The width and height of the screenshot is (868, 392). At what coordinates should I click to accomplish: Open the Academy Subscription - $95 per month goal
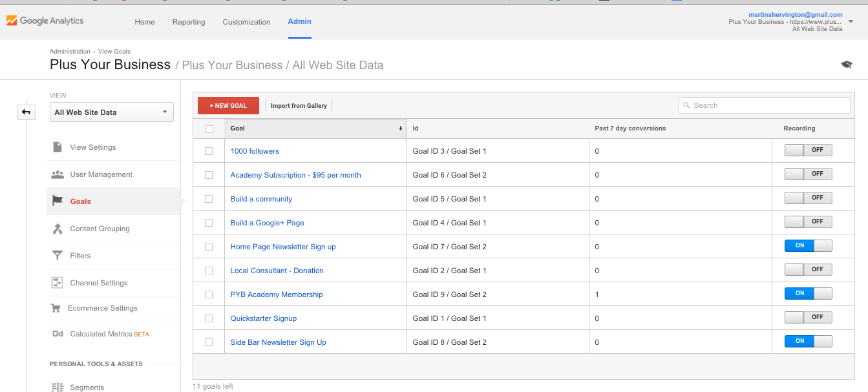296,175
